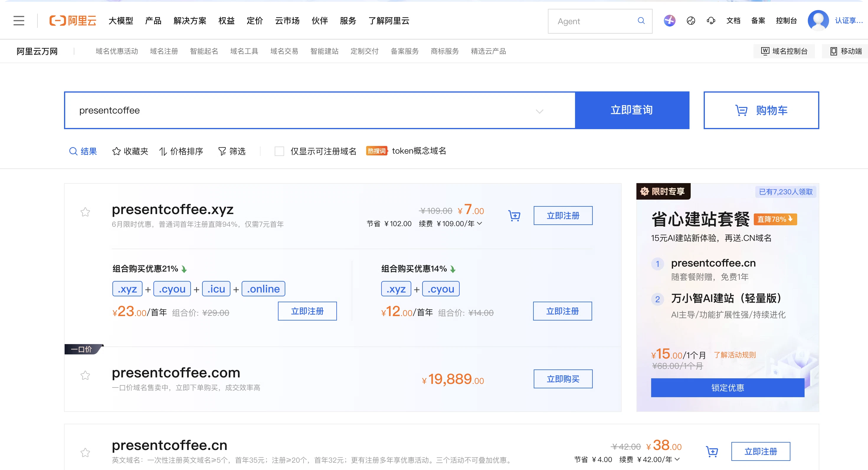Click token概念域名 hot search term
This screenshot has height=470, width=868.
419,151
